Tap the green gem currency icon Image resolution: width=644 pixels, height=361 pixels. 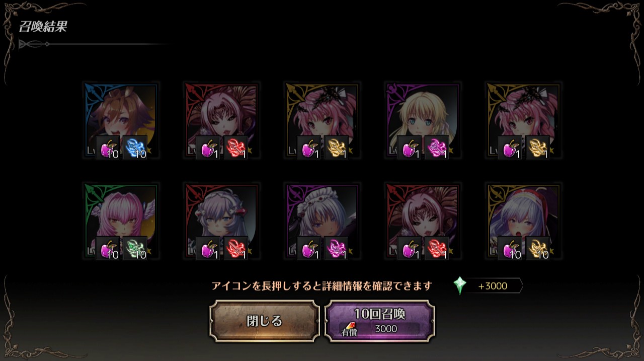[460, 285]
